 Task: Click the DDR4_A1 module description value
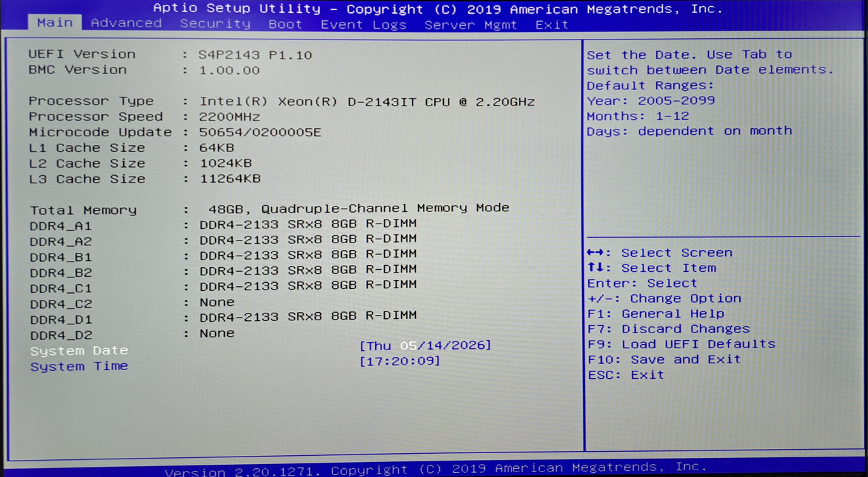pyautogui.click(x=308, y=224)
